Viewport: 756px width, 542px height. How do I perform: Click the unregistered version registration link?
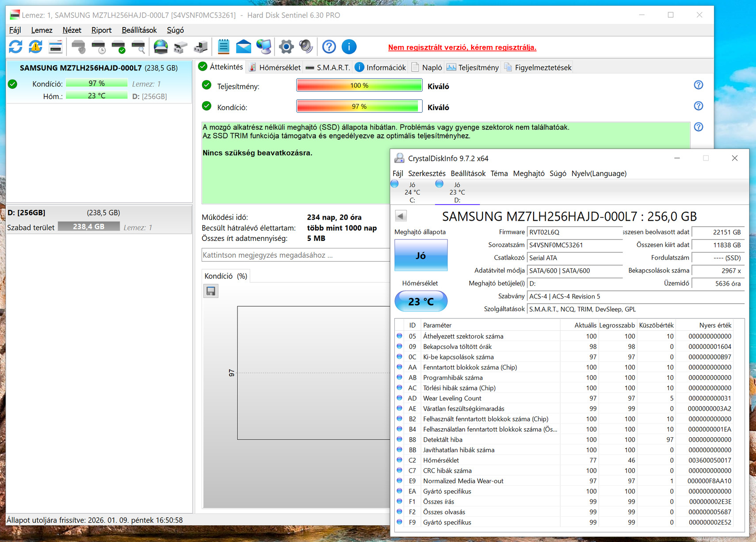click(x=462, y=47)
